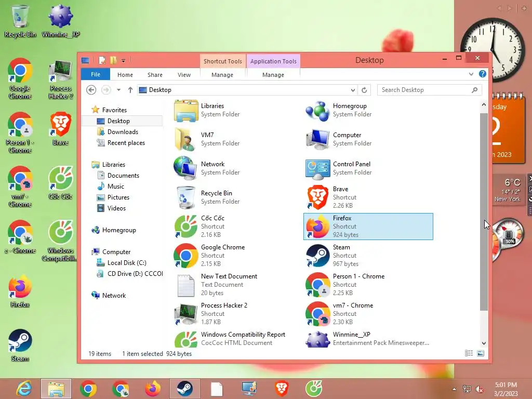This screenshot has height=399, width=532.
Task: Select the Homegroup system folder item
Action: coord(368,110)
